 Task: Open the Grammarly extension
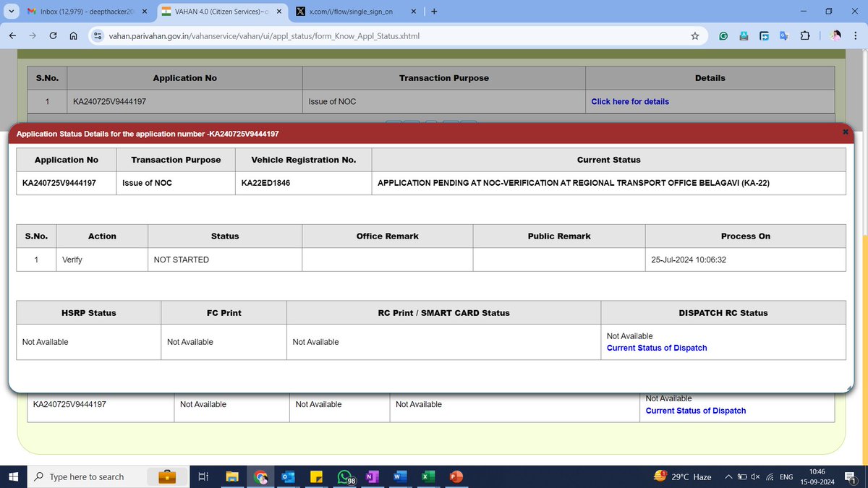coord(723,35)
